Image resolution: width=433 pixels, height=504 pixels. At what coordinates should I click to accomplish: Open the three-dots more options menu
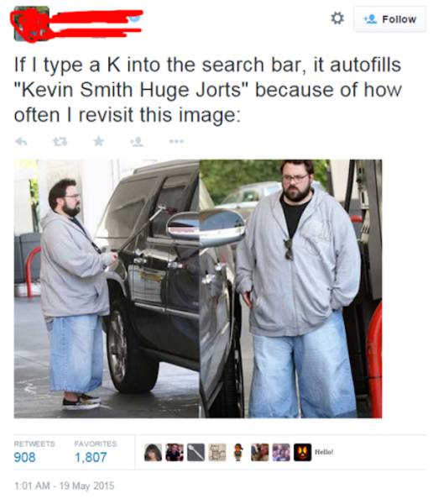(176, 141)
